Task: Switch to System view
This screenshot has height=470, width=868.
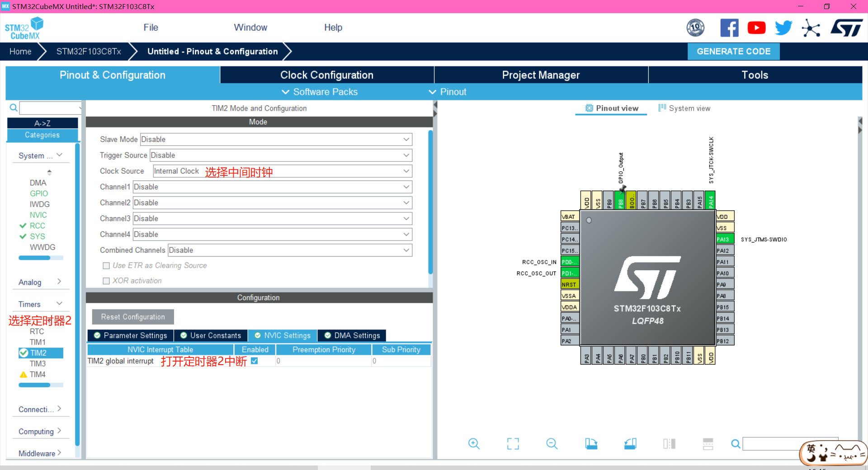Action: pyautogui.click(x=684, y=108)
